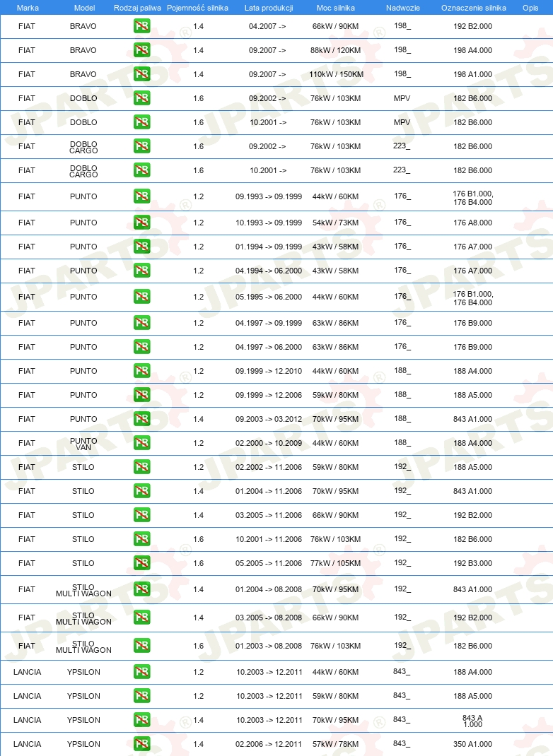Viewport: 553px width, 756px height.
Task: Click the Marka column header
Action: [28, 8]
